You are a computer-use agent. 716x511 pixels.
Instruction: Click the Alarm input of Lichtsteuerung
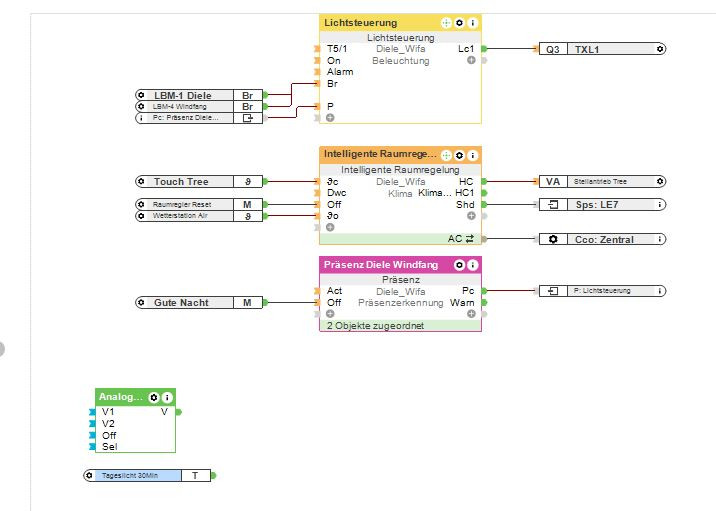pyautogui.click(x=340, y=72)
